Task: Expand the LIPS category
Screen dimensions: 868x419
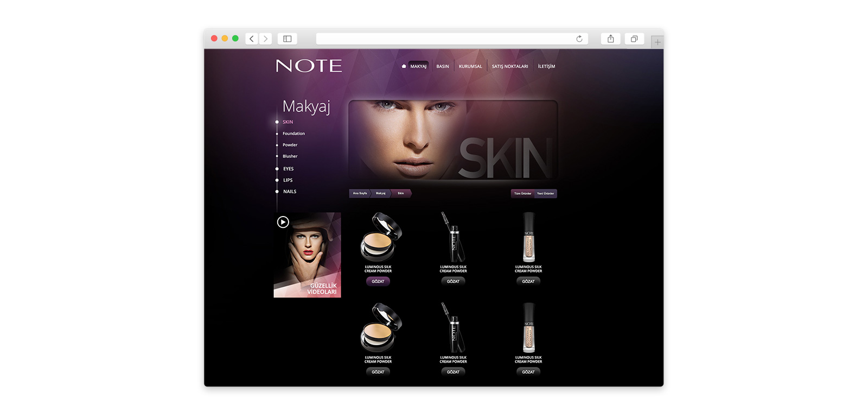Action: [x=288, y=180]
